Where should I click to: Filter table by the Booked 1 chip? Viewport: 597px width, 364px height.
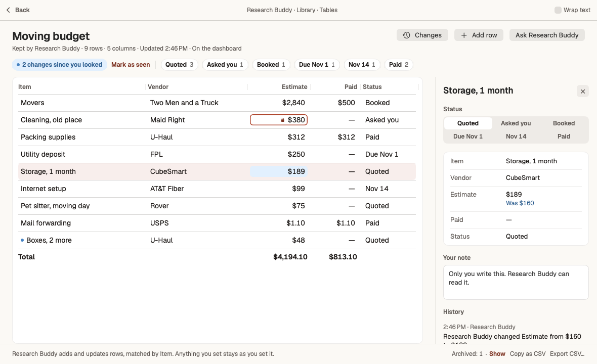click(271, 65)
